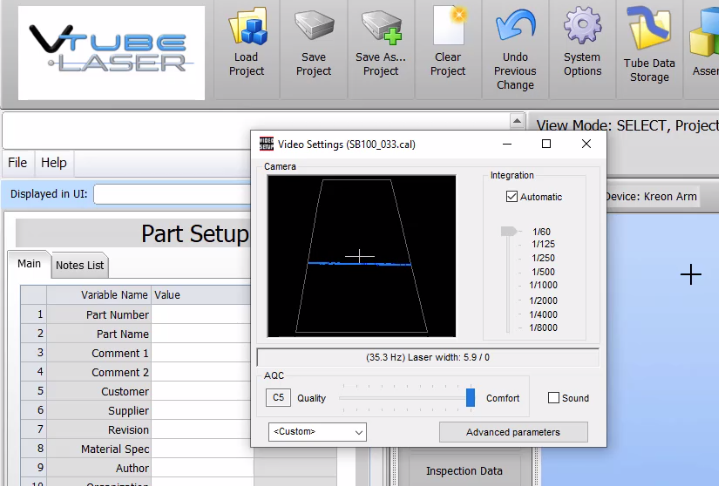Click the Inspection Data button

465,471
